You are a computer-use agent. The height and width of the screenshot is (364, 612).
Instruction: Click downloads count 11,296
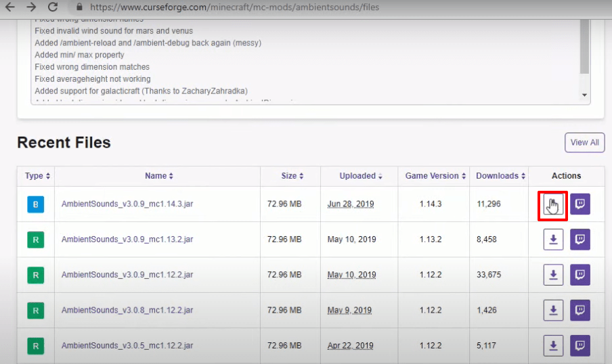click(489, 204)
